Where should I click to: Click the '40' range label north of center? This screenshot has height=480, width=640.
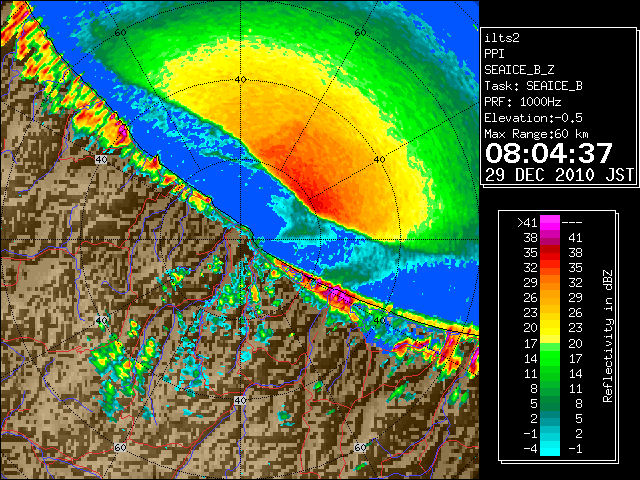240,80
